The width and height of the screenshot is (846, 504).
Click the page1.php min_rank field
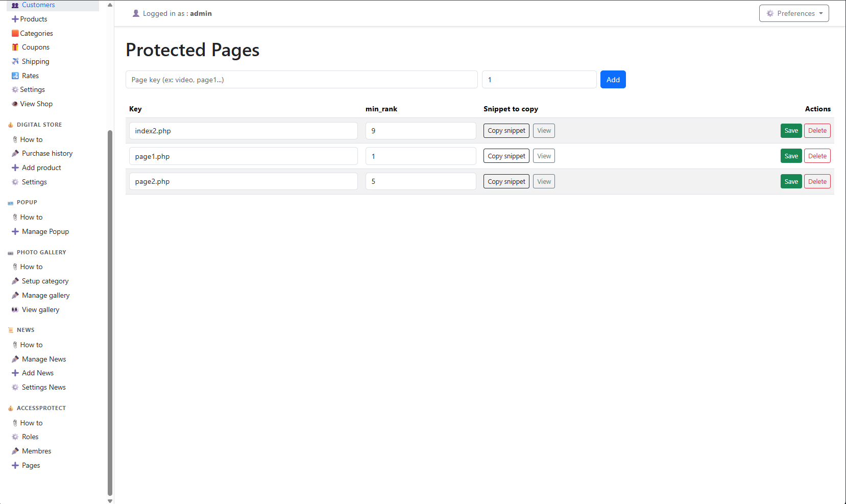point(421,156)
